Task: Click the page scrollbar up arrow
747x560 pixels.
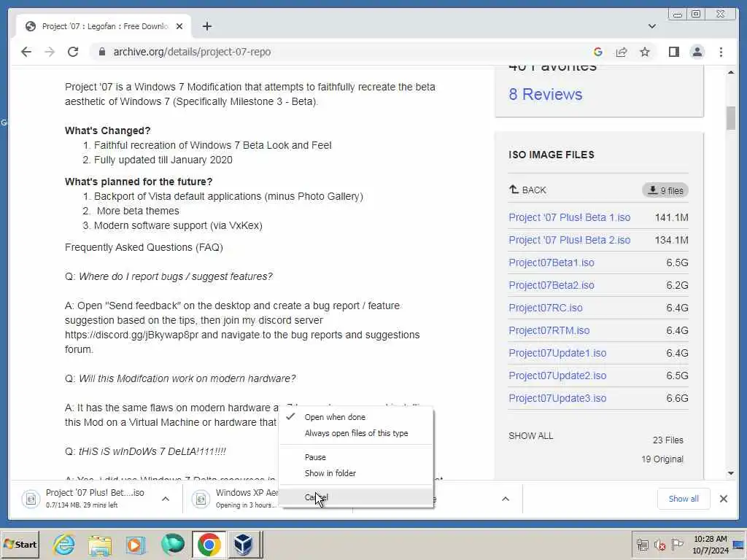Action: click(731, 72)
